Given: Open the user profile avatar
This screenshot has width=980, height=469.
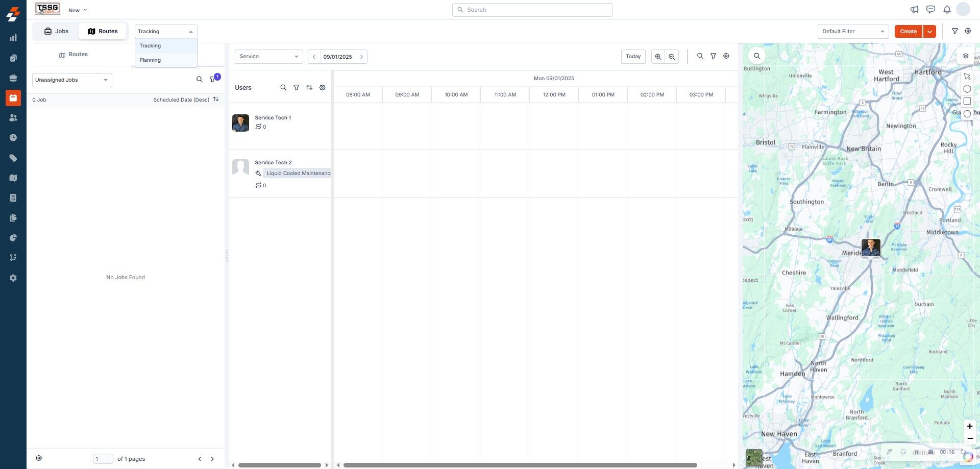Looking at the screenshot, I should 963,9.
